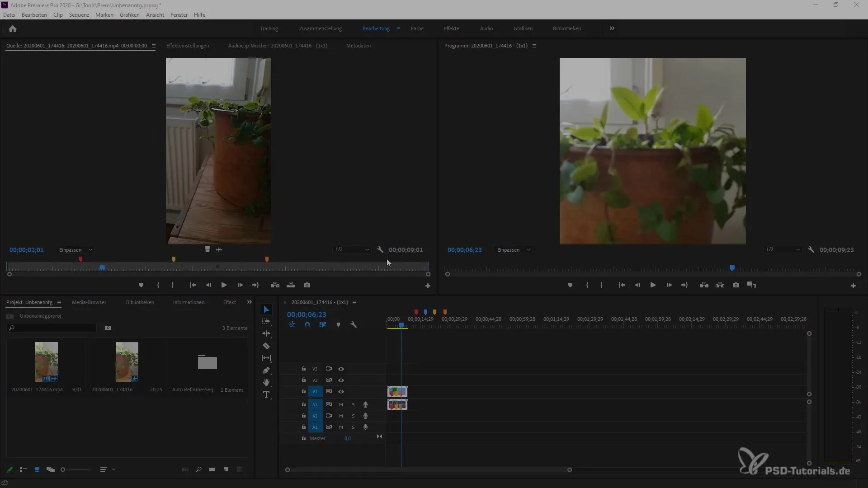Viewport: 868px width, 488px height.
Task: Open program monitor wrench settings
Action: tap(811, 250)
